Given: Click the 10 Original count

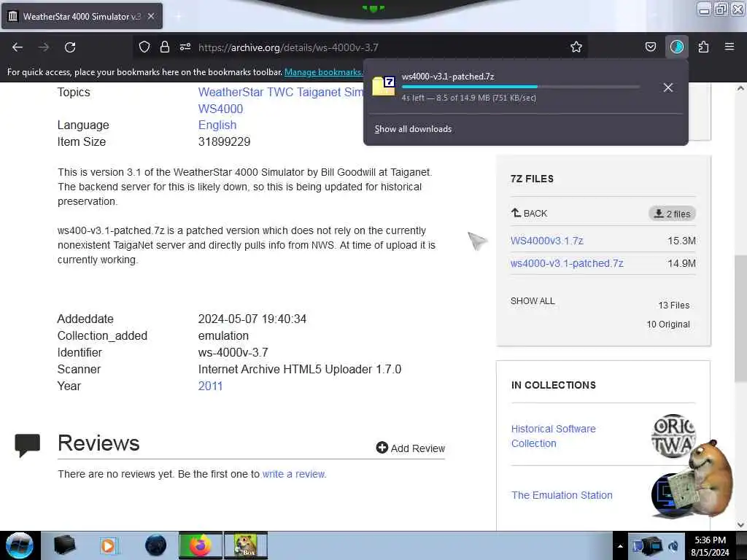Looking at the screenshot, I should (668, 324).
